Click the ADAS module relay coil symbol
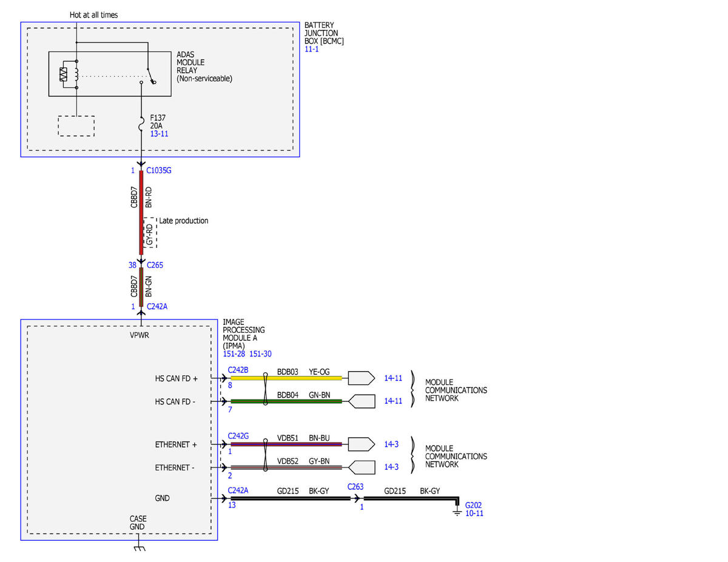 click(x=76, y=74)
